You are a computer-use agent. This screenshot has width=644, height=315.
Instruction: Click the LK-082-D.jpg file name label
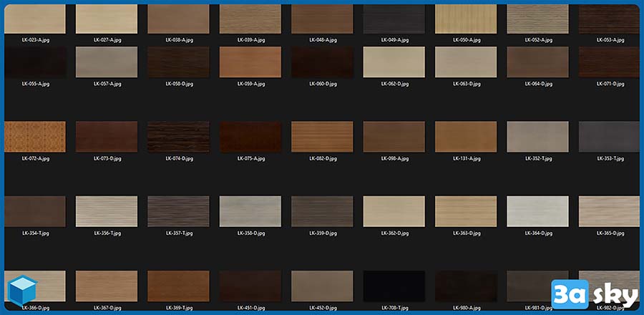pyautogui.click(x=323, y=158)
